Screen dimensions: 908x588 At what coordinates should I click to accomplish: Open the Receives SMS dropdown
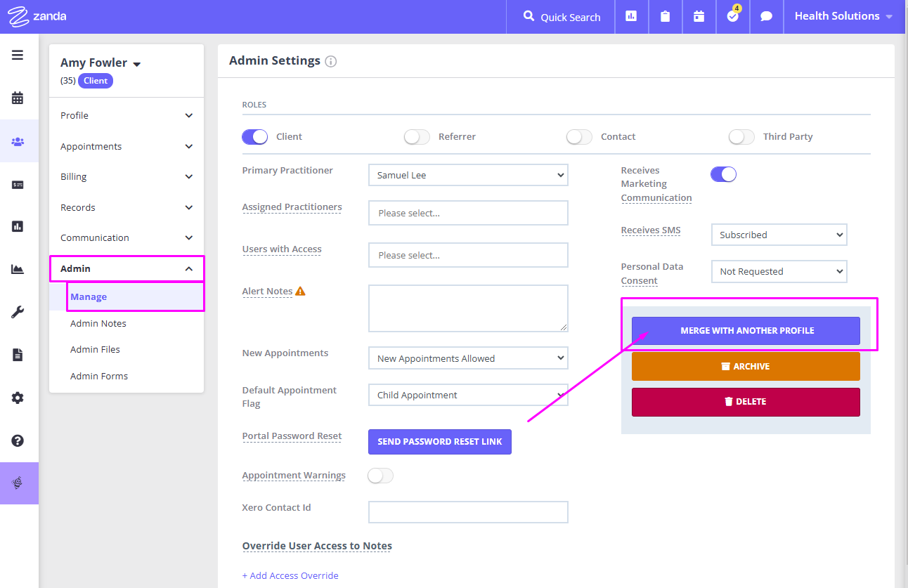pyautogui.click(x=779, y=235)
